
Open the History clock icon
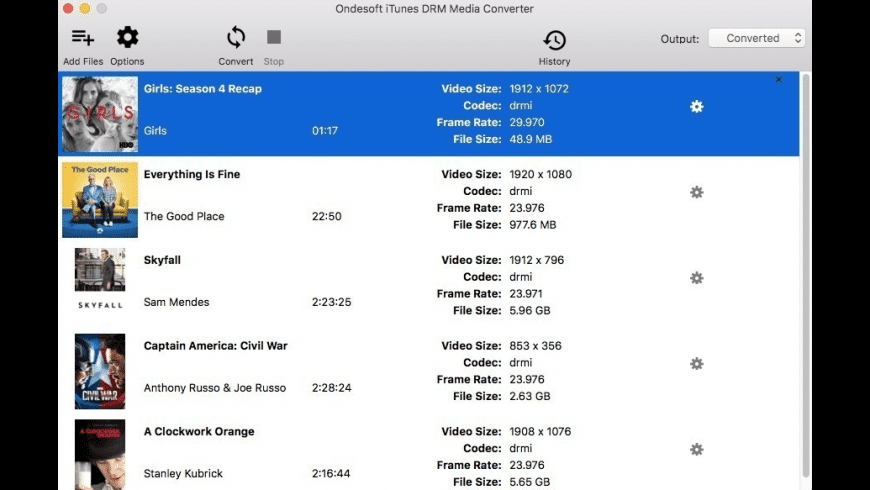click(x=554, y=40)
